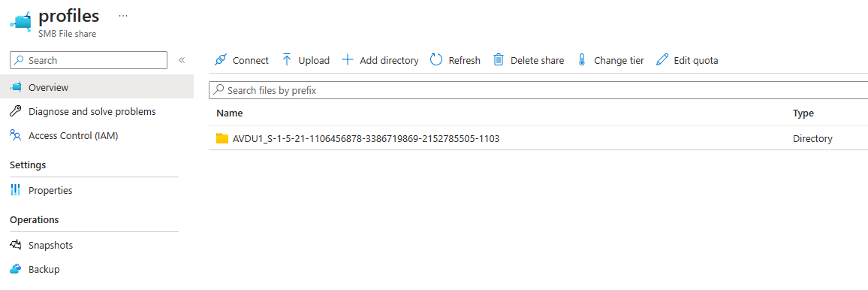868x290 pixels.
Task: Open Access Control (IAM) page
Action: coord(73,135)
